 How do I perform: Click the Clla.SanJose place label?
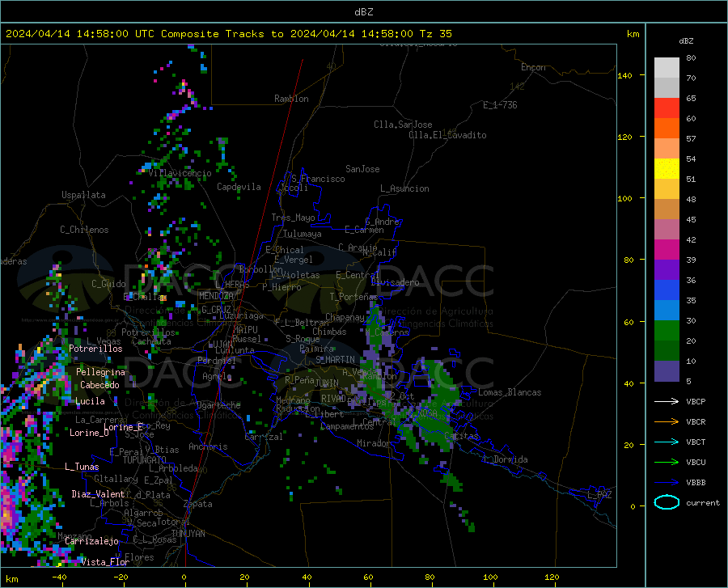(x=403, y=125)
